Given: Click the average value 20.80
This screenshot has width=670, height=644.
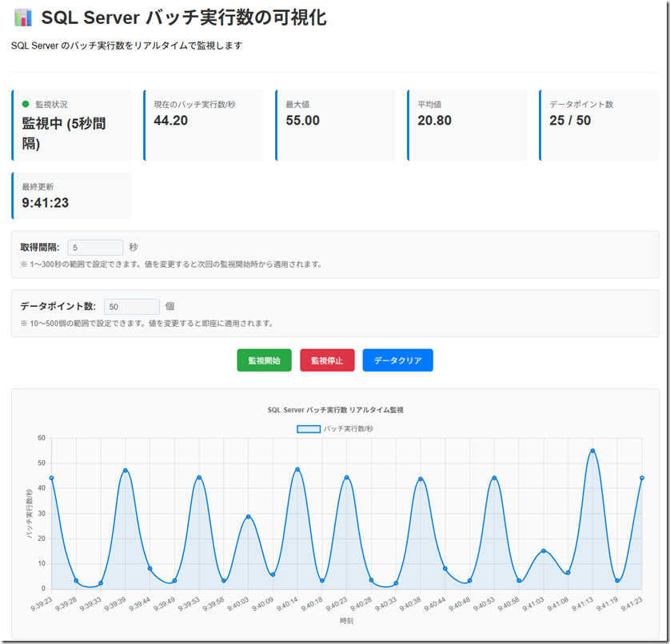Looking at the screenshot, I should point(435,121).
